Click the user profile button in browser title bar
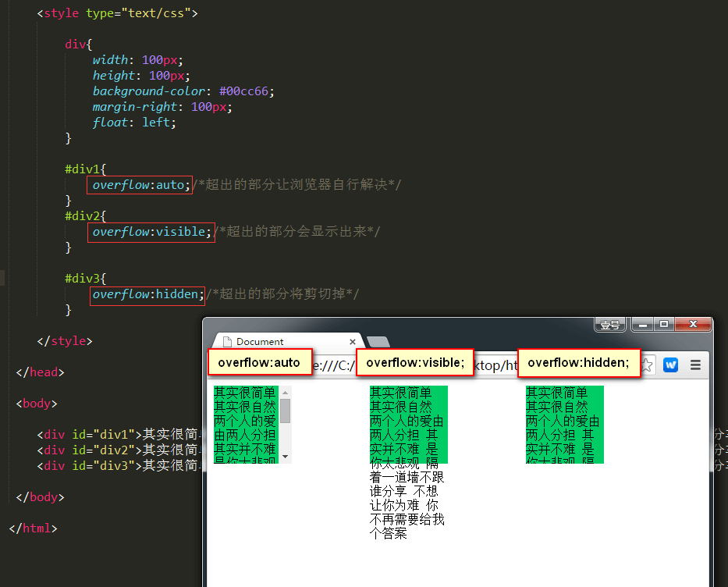728x587 pixels. point(609,325)
